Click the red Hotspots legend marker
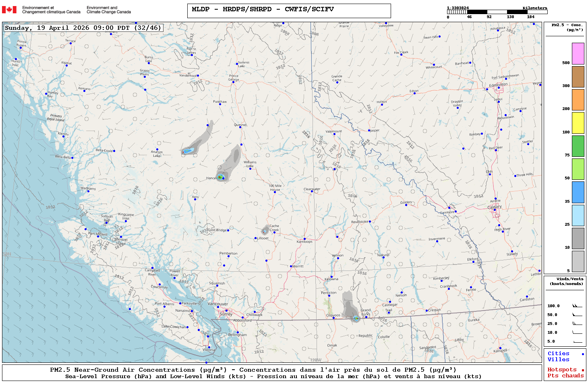The image size is (588, 383). click(583, 370)
